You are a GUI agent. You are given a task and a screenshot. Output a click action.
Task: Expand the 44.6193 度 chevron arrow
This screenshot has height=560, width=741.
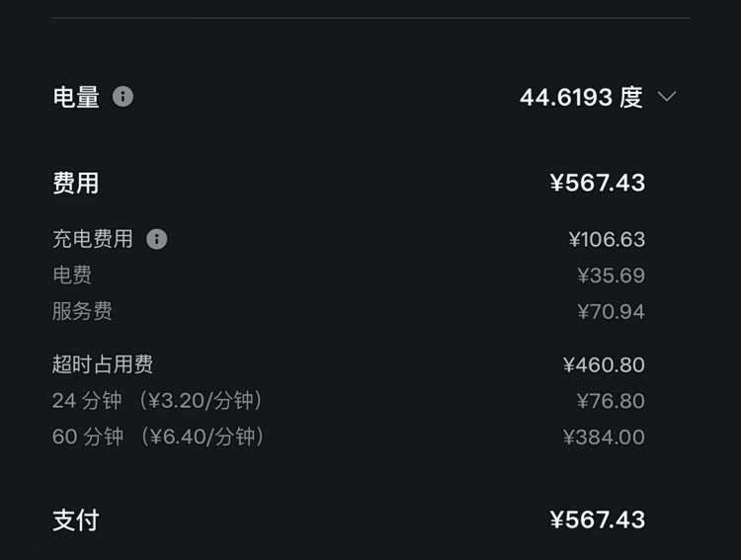coord(667,97)
